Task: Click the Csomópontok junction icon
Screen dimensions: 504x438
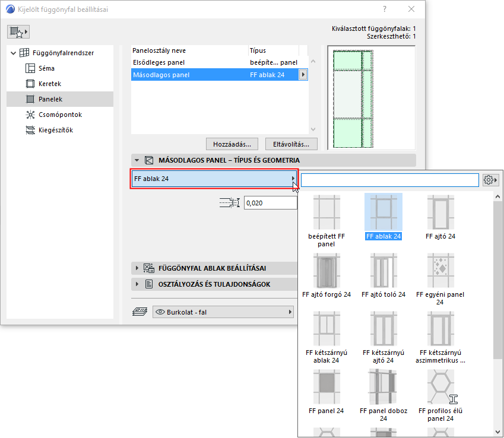Action: 30,115
